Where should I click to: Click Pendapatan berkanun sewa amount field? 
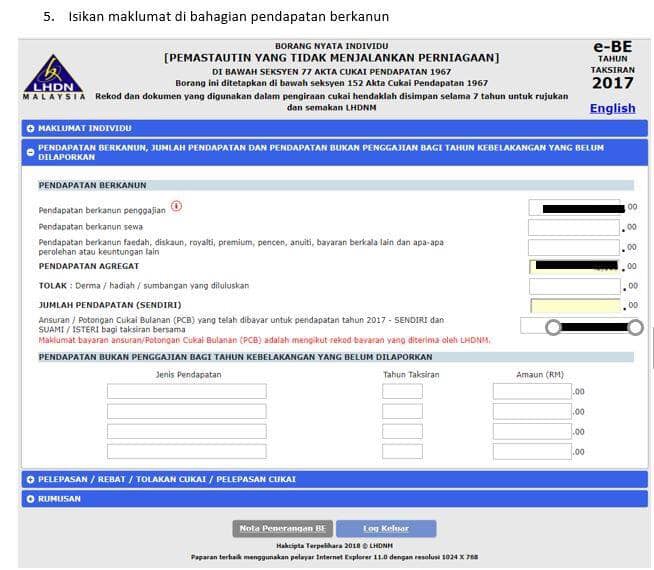[x=574, y=228]
